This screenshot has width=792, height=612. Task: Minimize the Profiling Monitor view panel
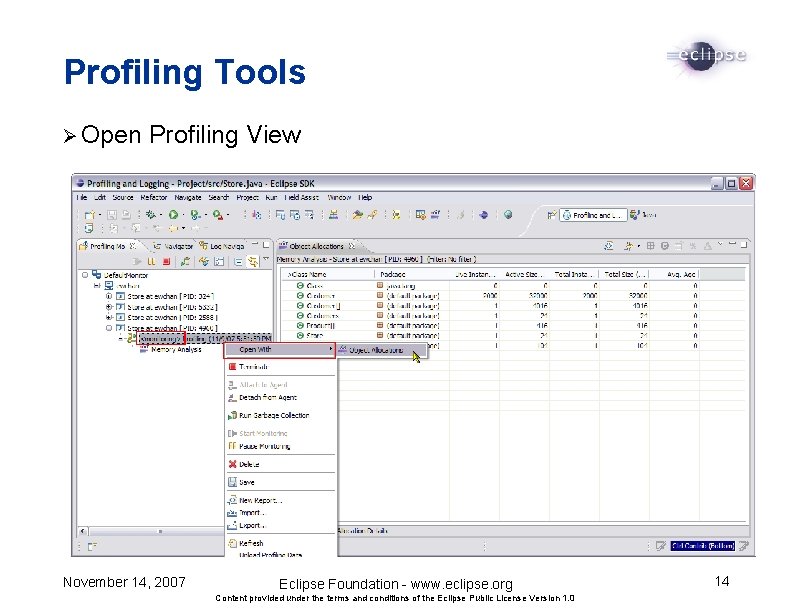[255, 245]
